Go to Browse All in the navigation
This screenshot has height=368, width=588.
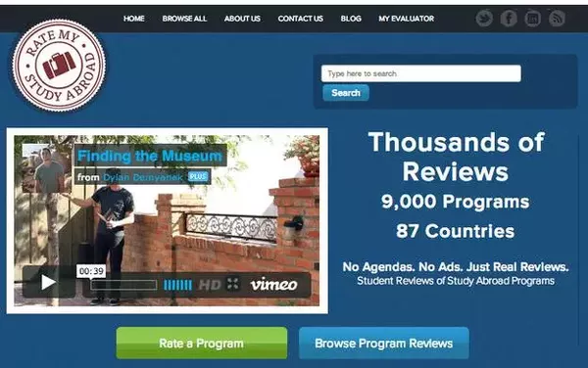pos(184,19)
